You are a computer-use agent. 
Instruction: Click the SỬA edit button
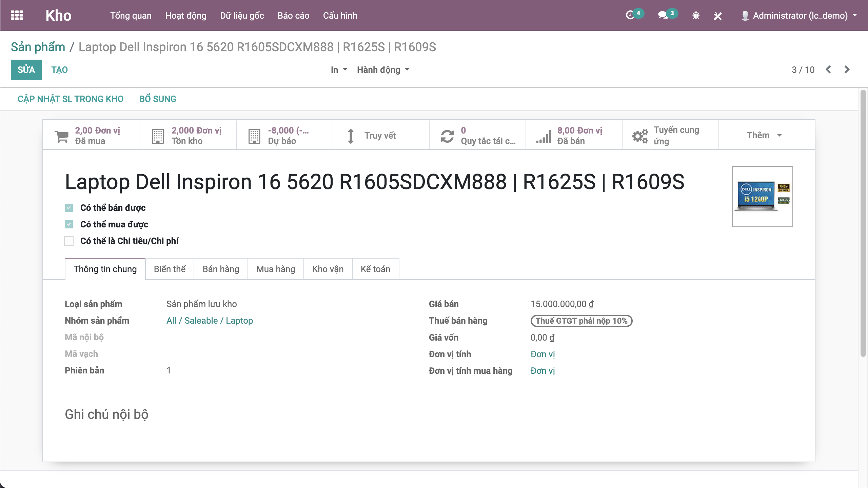click(26, 70)
